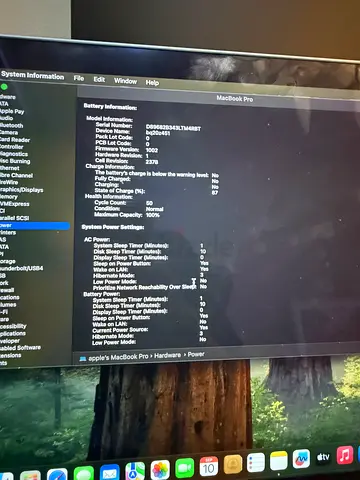360x480 pixels.
Task: Select Printers in the sidebar
Action: click(8, 232)
